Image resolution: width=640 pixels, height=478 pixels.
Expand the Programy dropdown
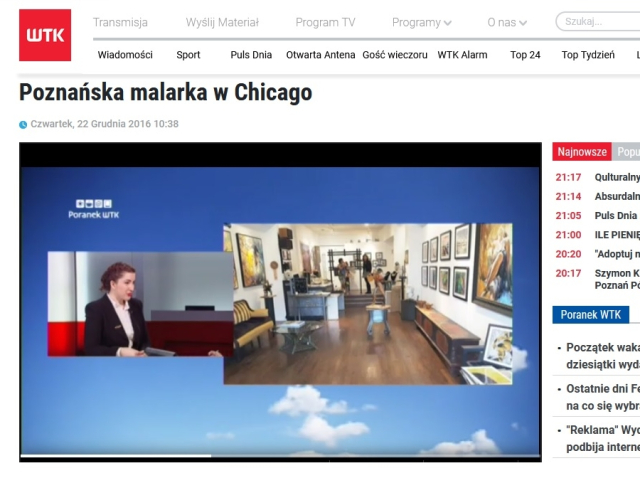pyautogui.click(x=421, y=22)
